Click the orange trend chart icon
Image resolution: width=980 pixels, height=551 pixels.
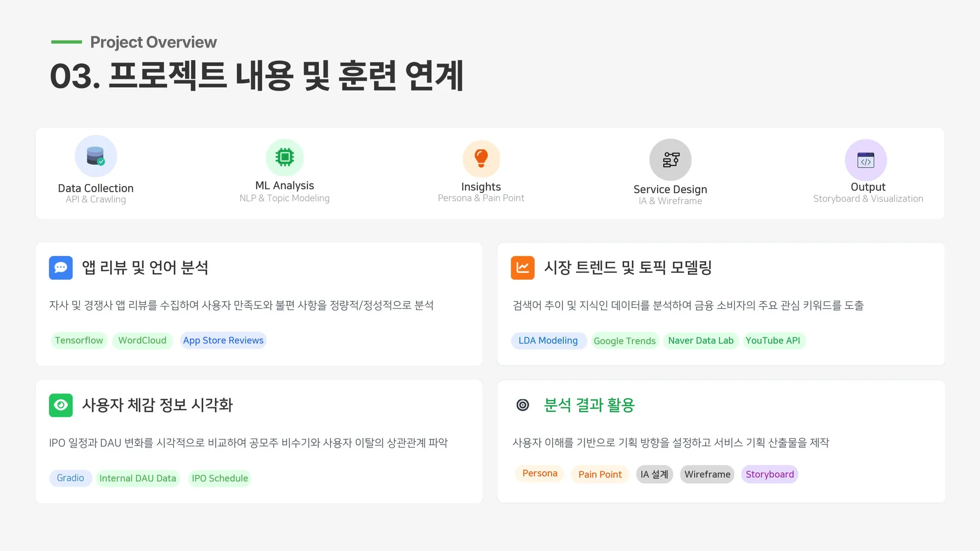coord(523,268)
